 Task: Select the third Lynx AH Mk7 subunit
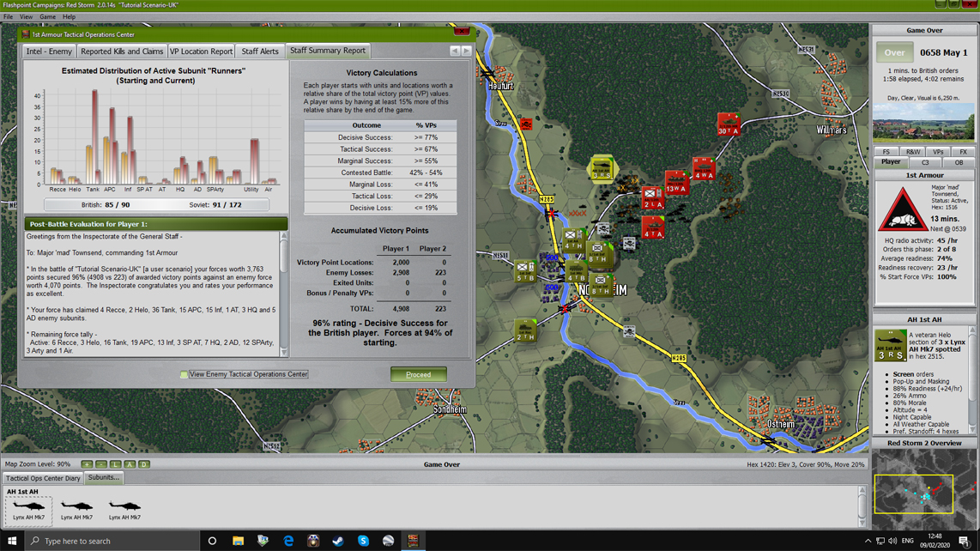pyautogui.click(x=125, y=510)
